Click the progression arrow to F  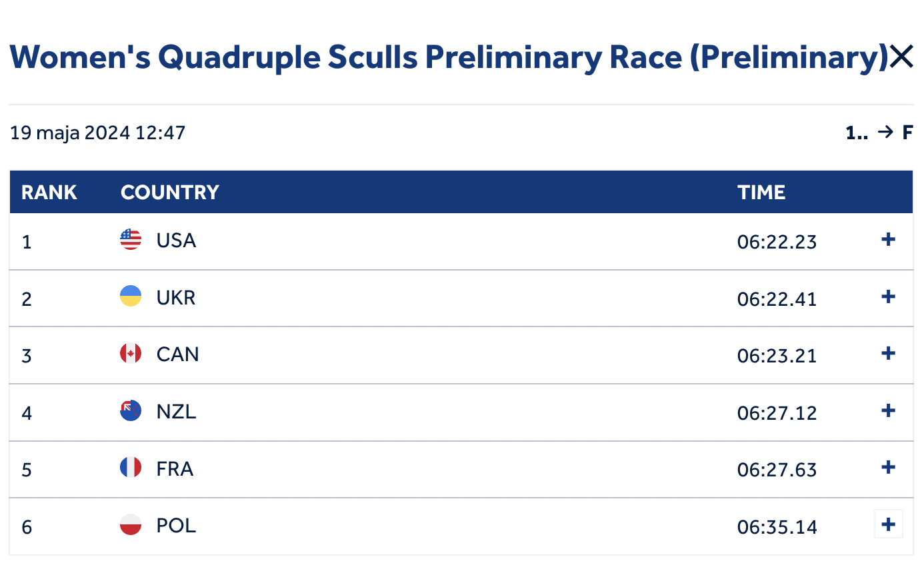click(x=885, y=133)
